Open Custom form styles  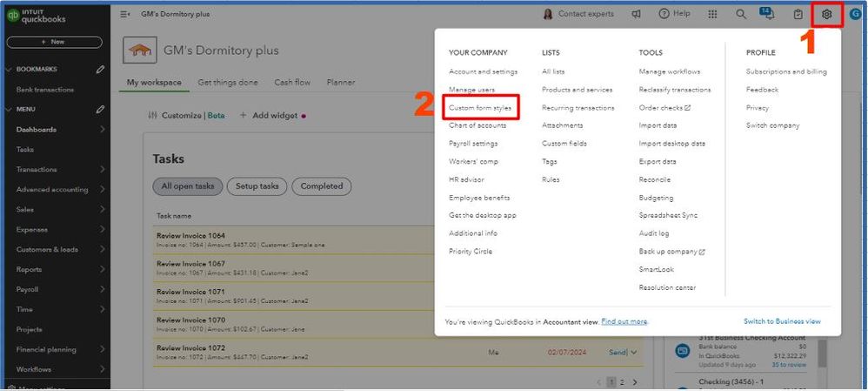point(480,108)
